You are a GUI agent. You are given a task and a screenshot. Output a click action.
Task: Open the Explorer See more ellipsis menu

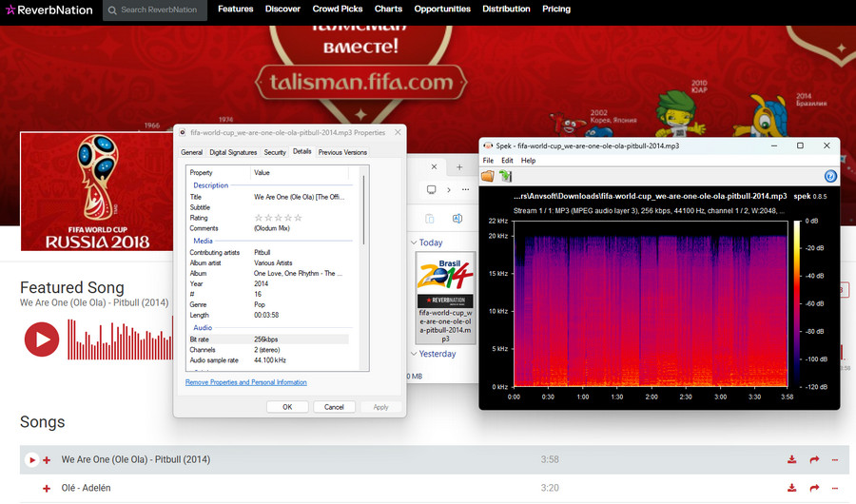tap(466, 189)
